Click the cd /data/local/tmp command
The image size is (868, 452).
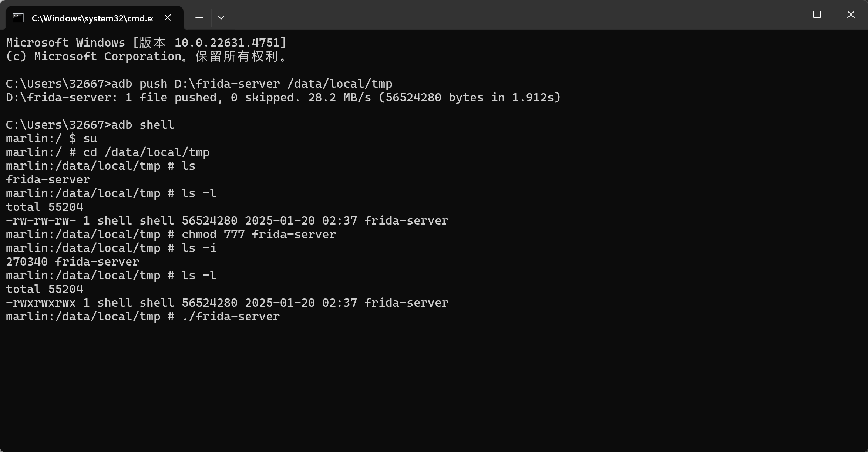pos(146,152)
